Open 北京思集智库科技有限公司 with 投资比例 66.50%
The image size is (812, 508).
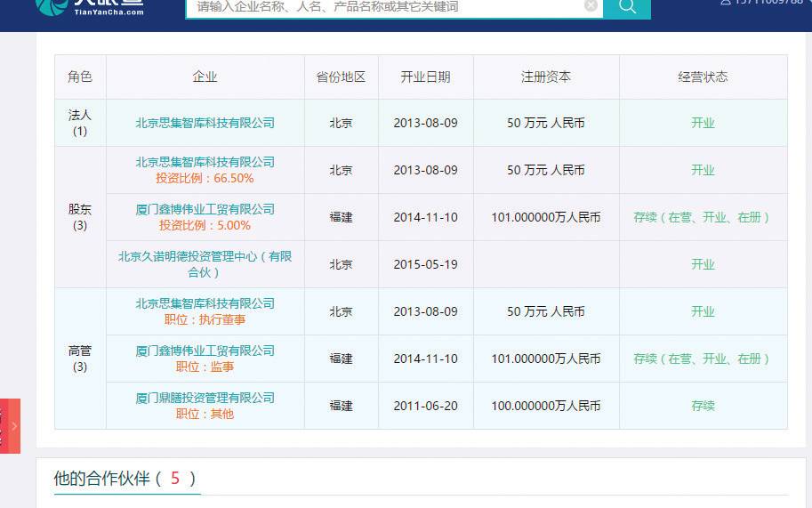205,162
